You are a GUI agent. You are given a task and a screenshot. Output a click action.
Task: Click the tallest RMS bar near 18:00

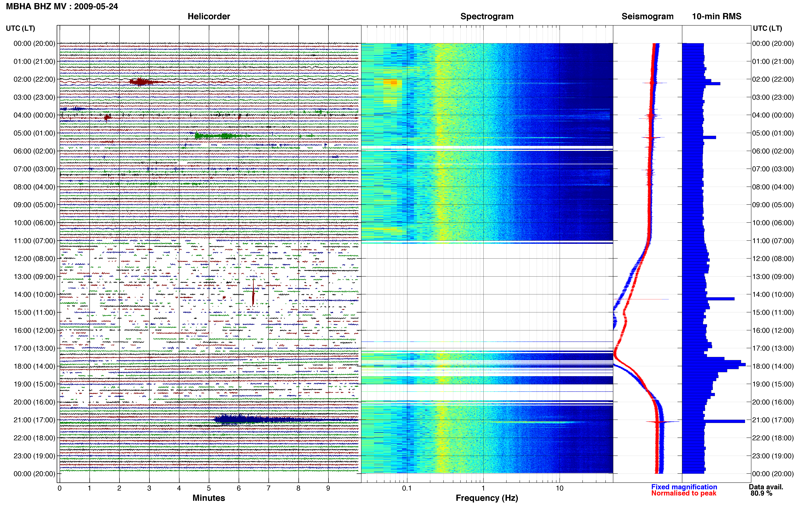(x=714, y=364)
